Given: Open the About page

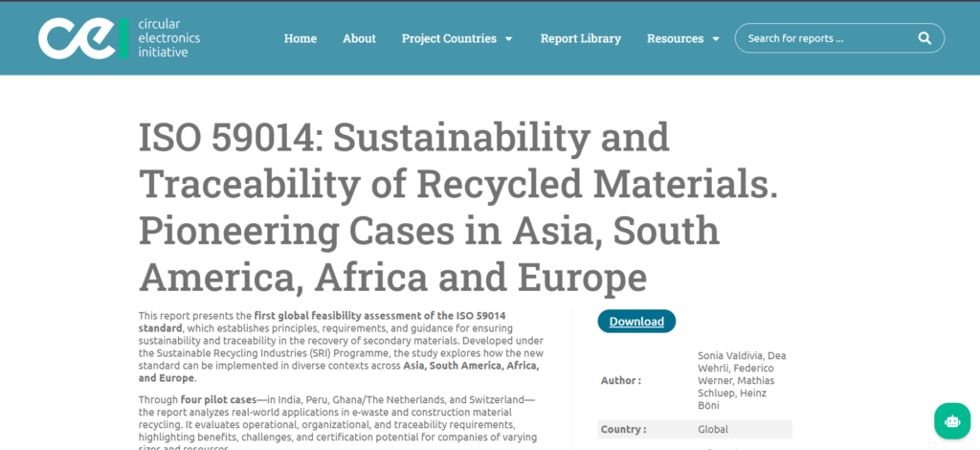Looking at the screenshot, I should [x=360, y=38].
